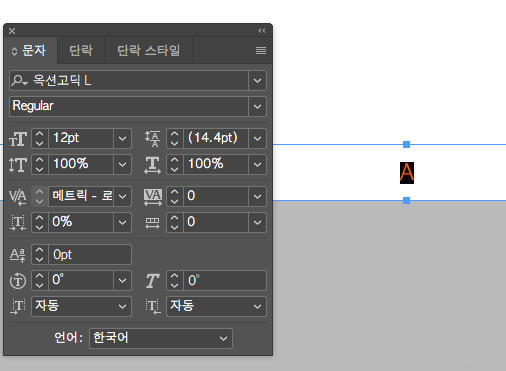Collapse panel using double-arrow icon
Viewport: 506px width, 371px height.
coord(262,31)
